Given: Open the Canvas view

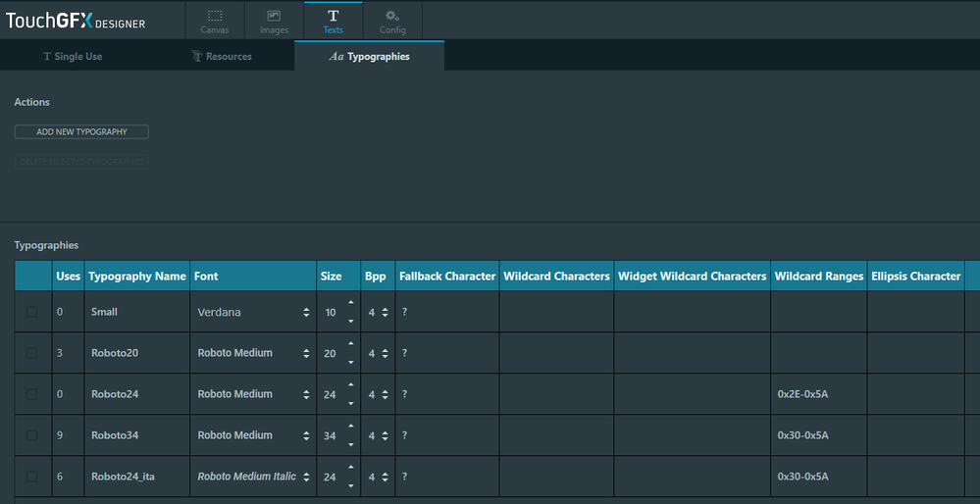Looking at the screenshot, I should [215, 21].
